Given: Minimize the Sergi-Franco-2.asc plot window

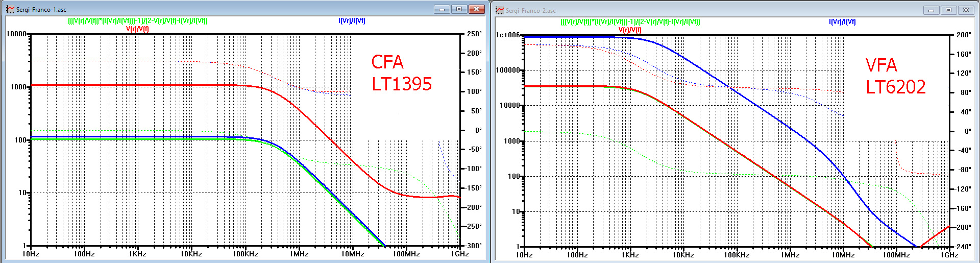Looking at the screenshot, I should pyautogui.click(x=931, y=10).
